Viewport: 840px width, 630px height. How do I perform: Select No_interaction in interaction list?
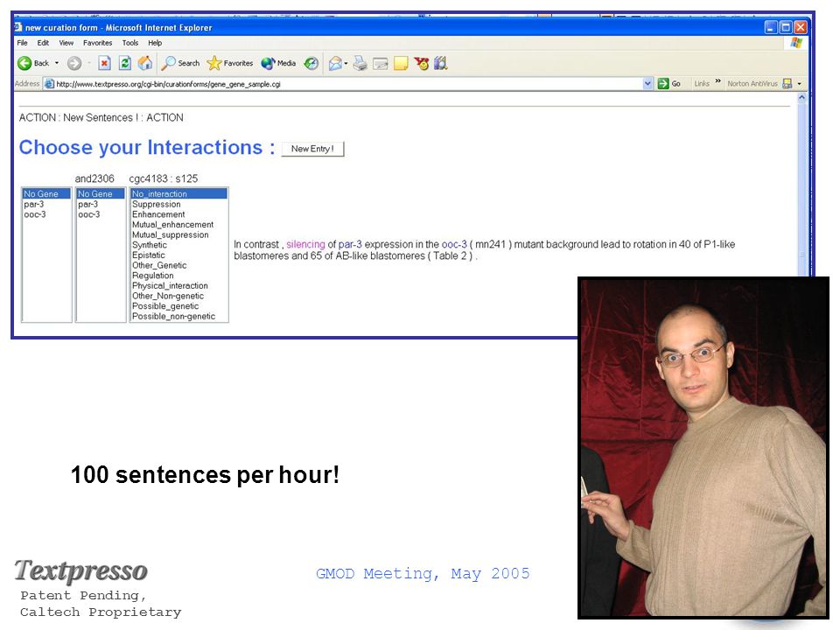[178, 194]
